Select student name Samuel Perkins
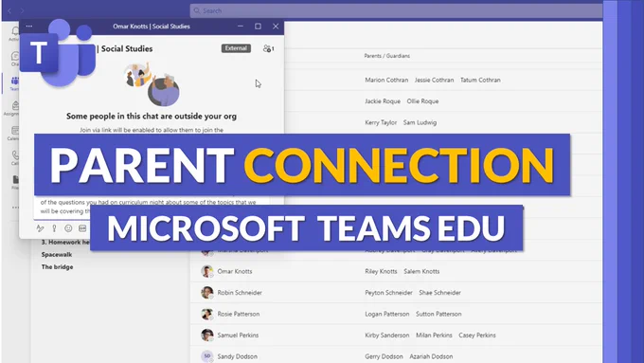The image size is (644, 363). tap(238, 336)
